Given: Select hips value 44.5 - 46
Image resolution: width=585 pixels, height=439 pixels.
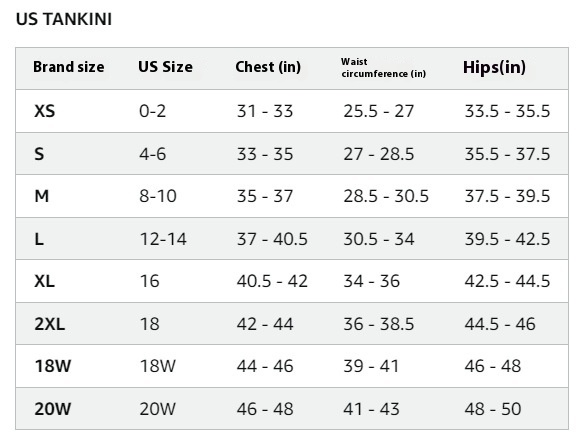Looking at the screenshot, I should click(x=500, y=324).
